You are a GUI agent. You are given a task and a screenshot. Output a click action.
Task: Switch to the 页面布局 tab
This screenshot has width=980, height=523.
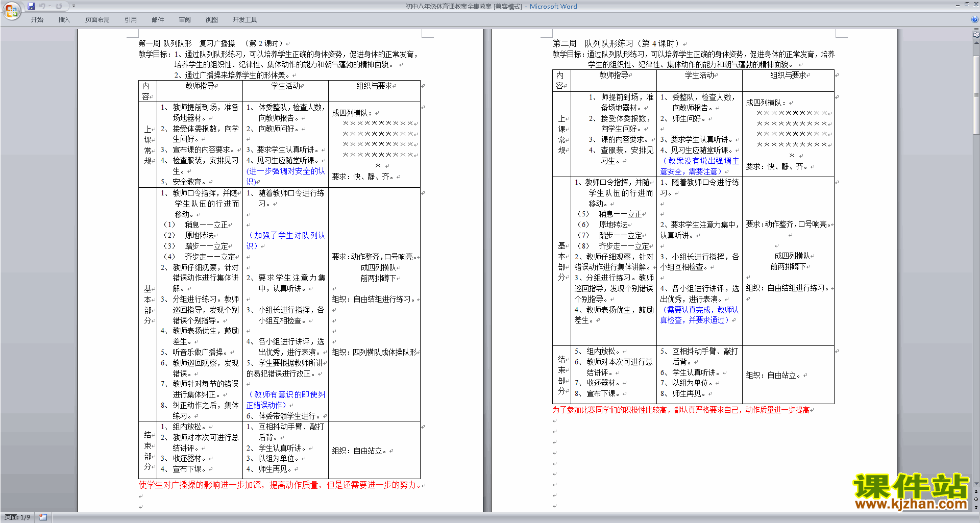pyautogui.click(x=97, y=20)
